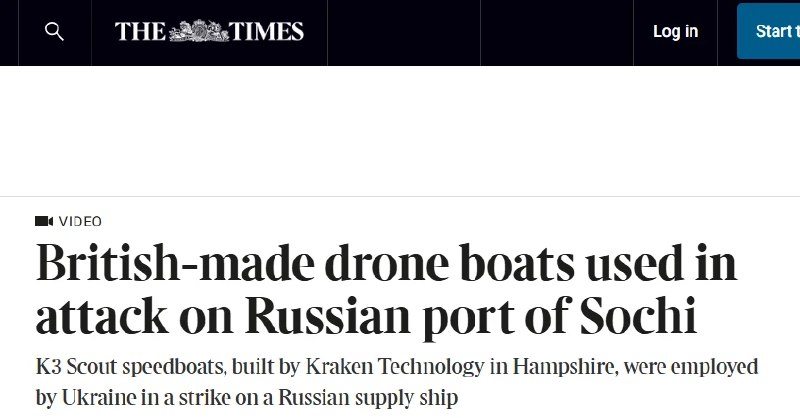Log in to The Times account

[676, 31]
